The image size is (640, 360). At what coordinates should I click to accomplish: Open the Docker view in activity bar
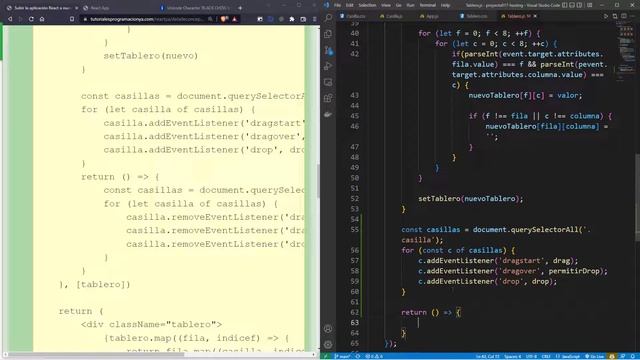(x=328, y=114)
